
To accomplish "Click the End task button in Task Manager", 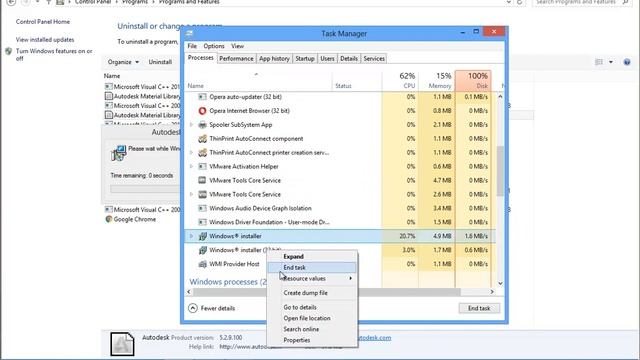I will click(x=479, y=308).
